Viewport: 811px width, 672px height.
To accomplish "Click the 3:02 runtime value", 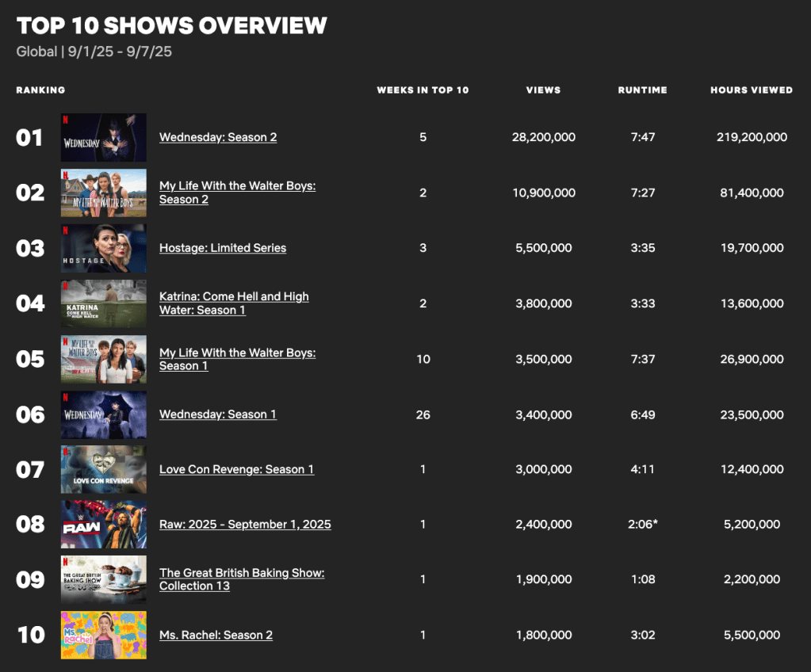I will click(643, 635).
